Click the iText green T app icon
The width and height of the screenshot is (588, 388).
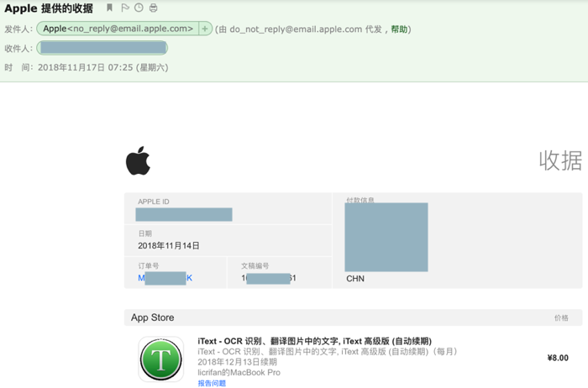coord(161,359)
